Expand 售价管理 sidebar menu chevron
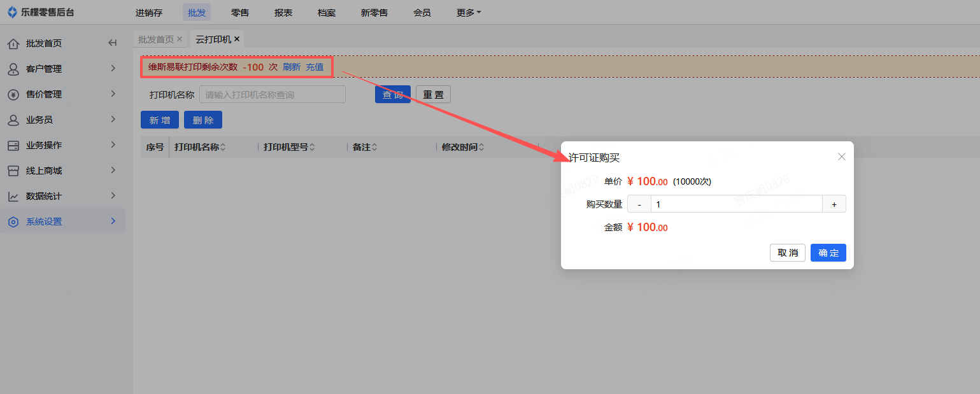This screenshot has height=394, width=980. coord(113,94)
